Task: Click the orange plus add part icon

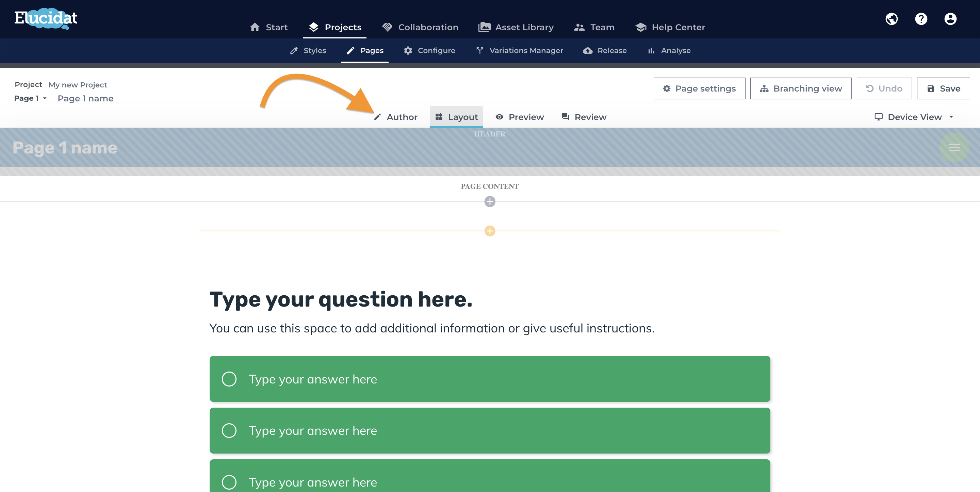Action: pos(490,231)
